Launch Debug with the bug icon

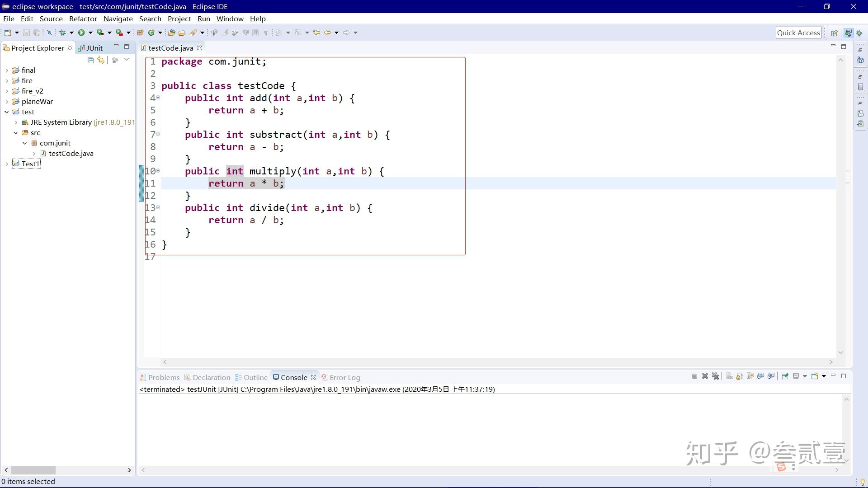coord(62,33)
